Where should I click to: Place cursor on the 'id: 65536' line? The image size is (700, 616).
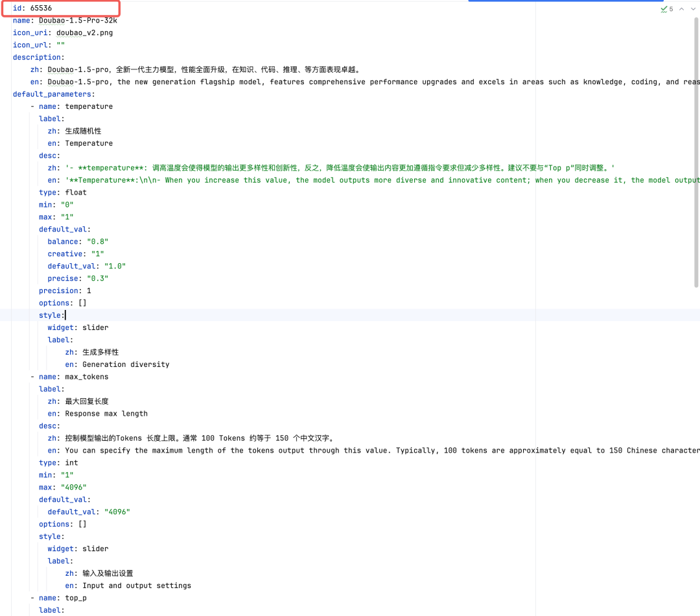pyautogui.click(x=32, y=8)
